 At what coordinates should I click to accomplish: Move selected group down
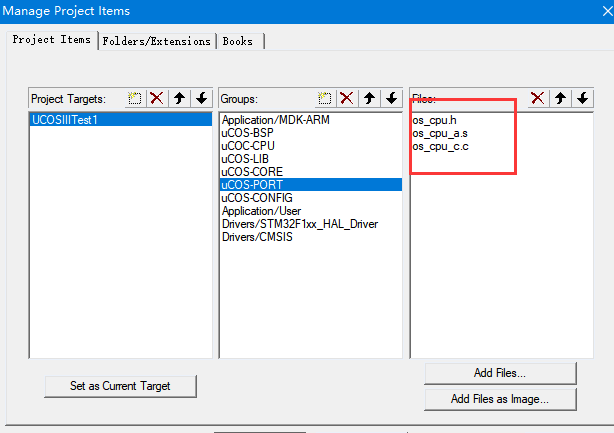[392, 98]
